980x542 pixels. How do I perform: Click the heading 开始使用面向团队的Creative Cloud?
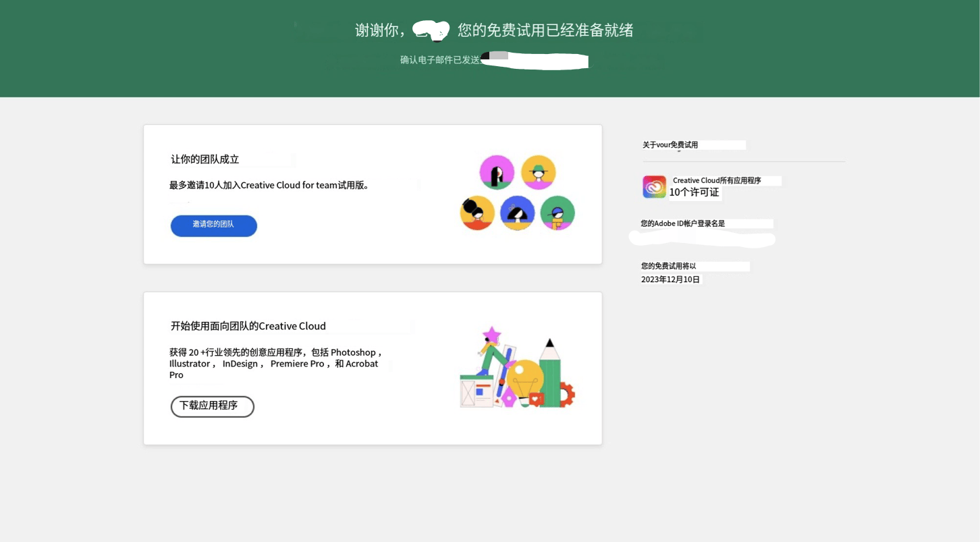[x=248, y=326]
